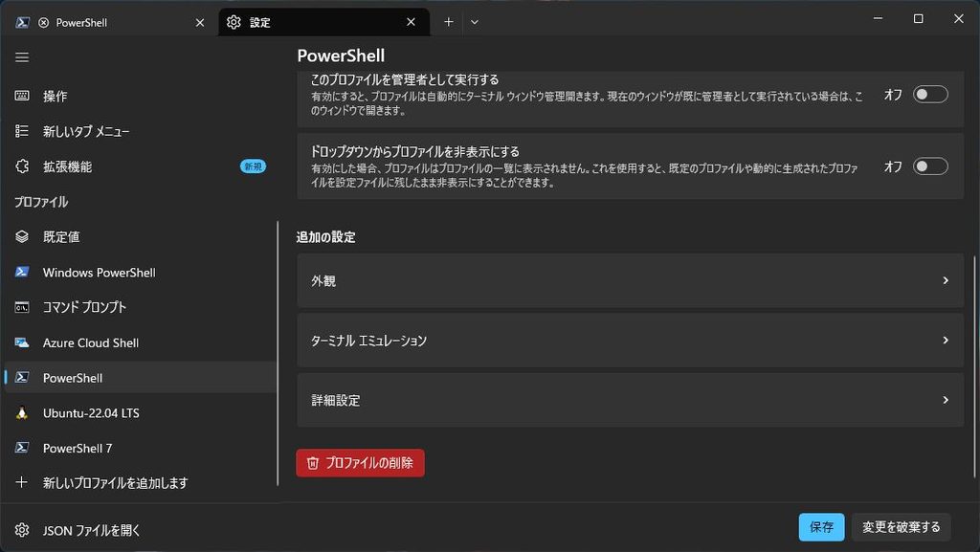Expand the 詳細設定 section
Viewport: 980px width, 552px height.
(630, 400)
